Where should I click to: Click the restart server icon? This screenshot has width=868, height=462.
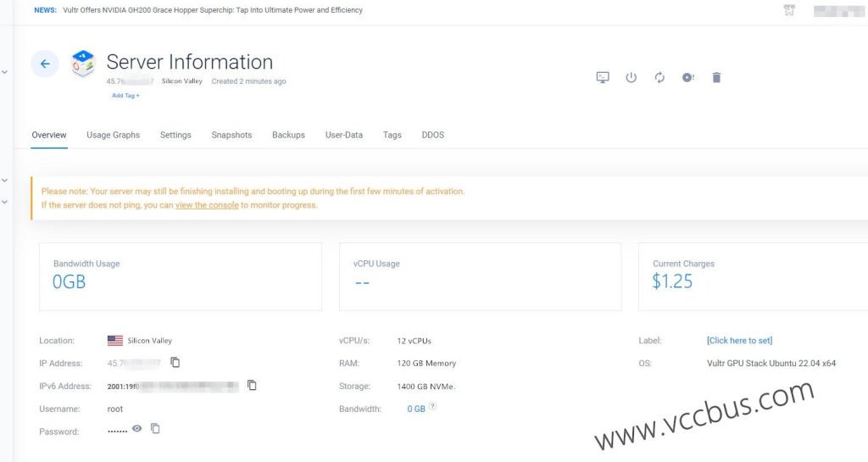click(x=659, y=77)
